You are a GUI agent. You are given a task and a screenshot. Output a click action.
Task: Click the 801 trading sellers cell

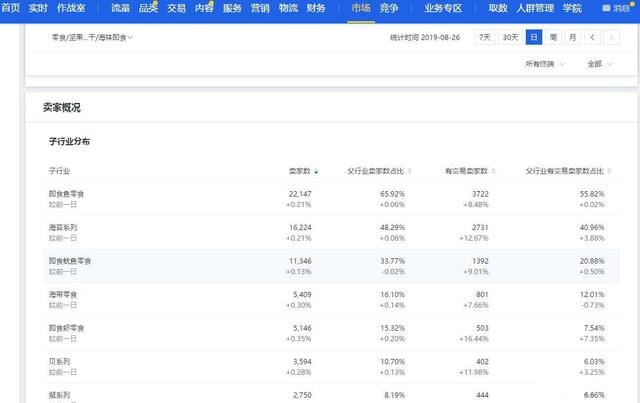coord(482,294)
